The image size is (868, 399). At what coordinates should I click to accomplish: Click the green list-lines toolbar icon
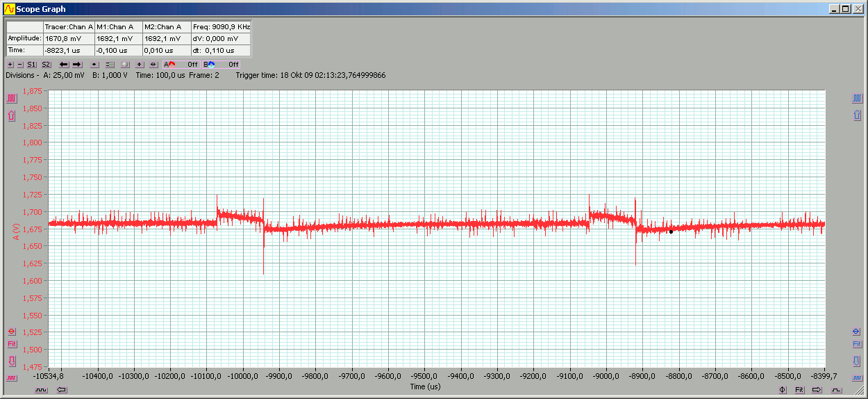[x=110, y=64]
